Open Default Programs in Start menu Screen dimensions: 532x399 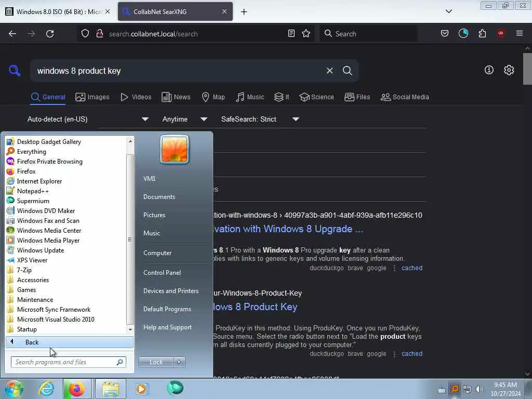click(167, 309)
